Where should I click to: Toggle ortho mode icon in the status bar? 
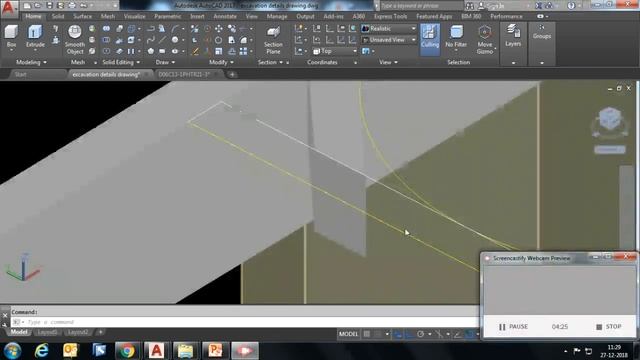point(409,334)
